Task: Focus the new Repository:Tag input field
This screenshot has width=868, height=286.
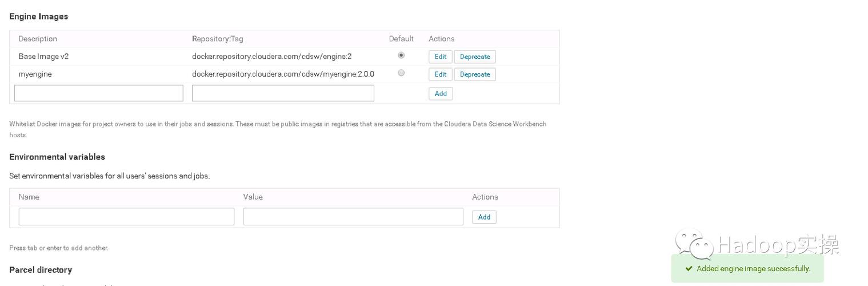Action: [283, 93]
